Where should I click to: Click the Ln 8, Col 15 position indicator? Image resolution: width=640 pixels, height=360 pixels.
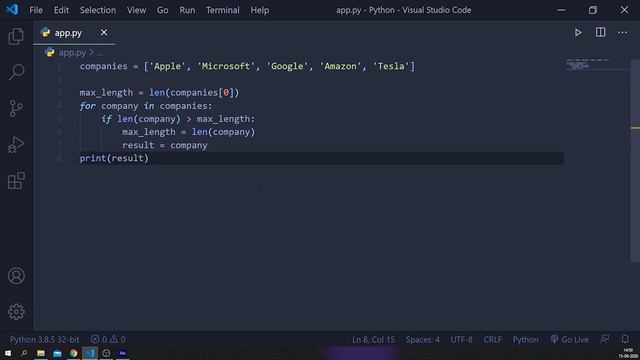click(x=373, y=340)
